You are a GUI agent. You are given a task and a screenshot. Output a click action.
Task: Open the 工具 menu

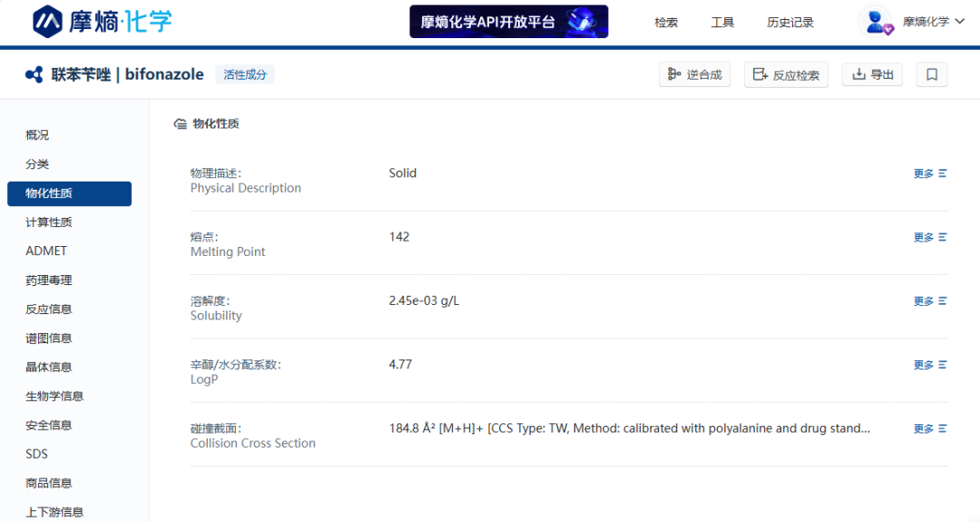[x=722, y=23]
